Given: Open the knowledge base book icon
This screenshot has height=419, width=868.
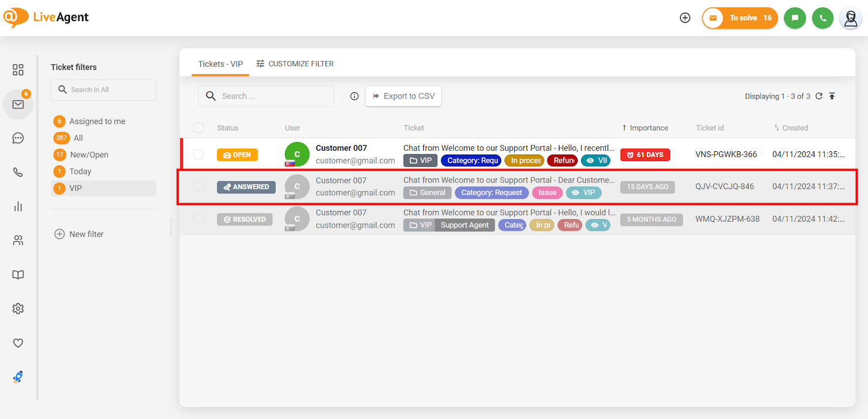Looking at the screenshot, I should (18, 275).
